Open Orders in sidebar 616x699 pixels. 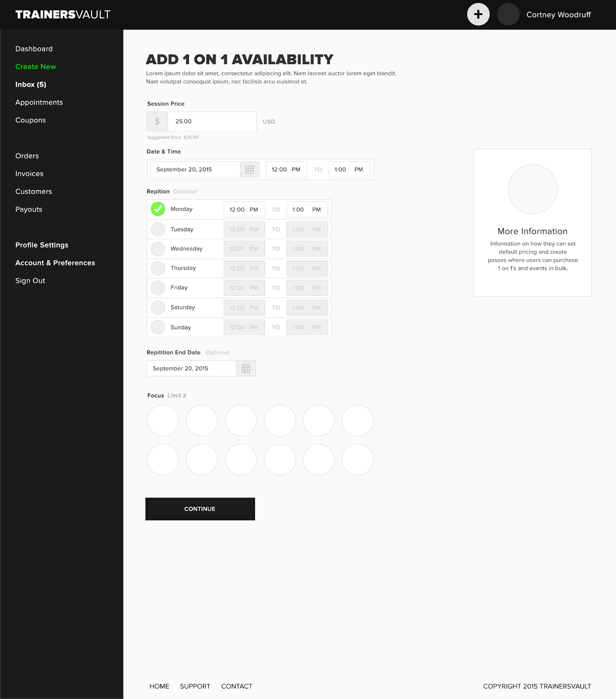point(27,156)
